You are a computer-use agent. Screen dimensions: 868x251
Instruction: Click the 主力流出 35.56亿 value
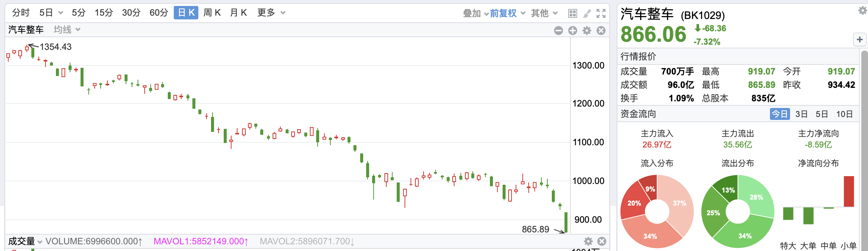pos(738,144)
